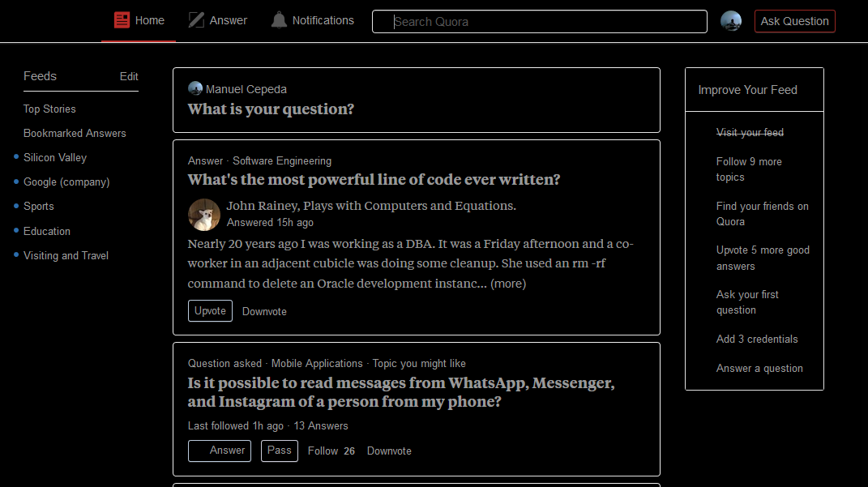The height and width of the screenshot is (487, 868).
Task: Click the Ask Question button
Action: pyautogui.click(x=794, y=21)
